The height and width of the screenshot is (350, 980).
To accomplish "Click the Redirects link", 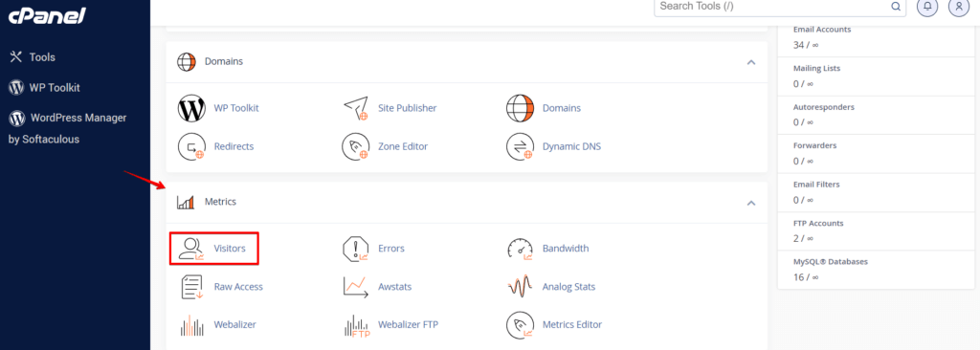I will pyautogui.click(x=234, y=146).
